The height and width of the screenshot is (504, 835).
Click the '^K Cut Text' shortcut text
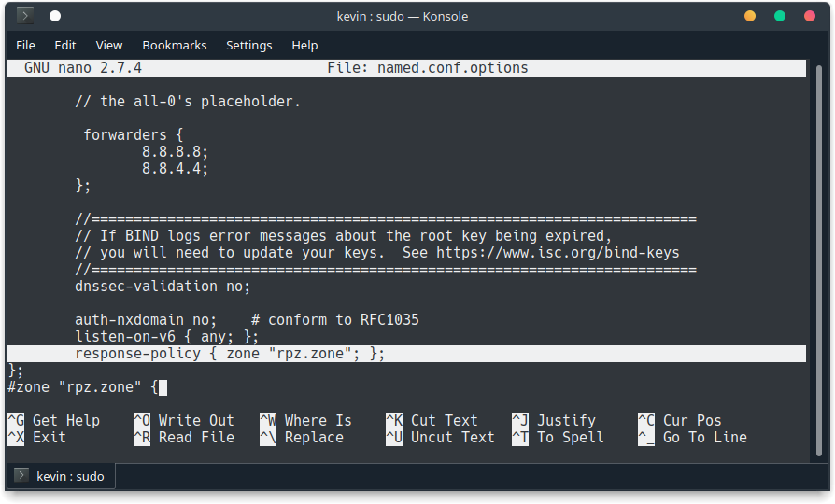pyautogui.click(x=432, y=420)
